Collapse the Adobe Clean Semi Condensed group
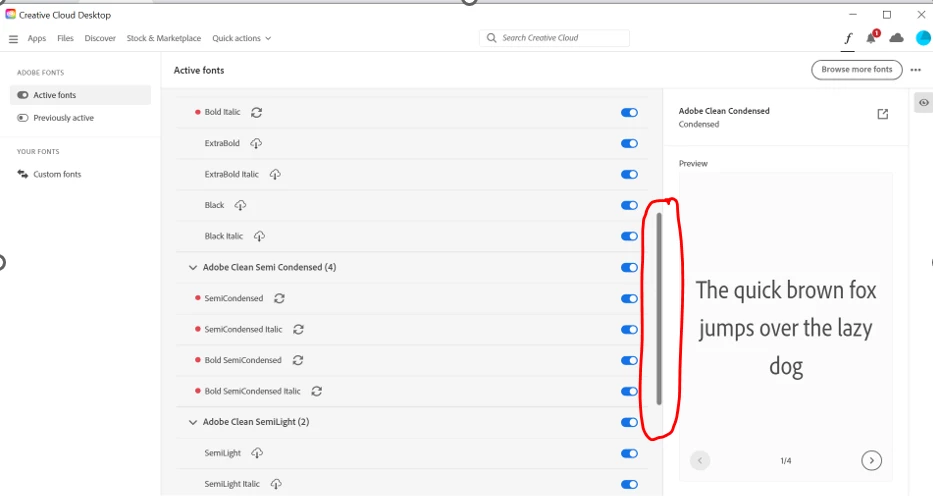This screenshot has width=933, height=496. tap(192, 268)
